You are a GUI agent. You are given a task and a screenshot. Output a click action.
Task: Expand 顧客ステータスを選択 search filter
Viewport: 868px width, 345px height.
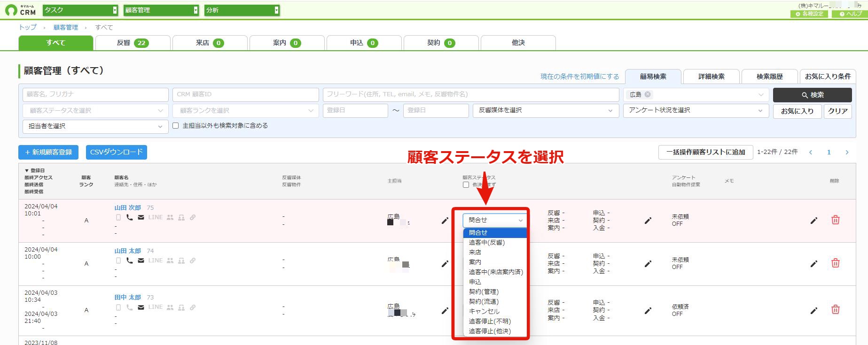point(95,110)
